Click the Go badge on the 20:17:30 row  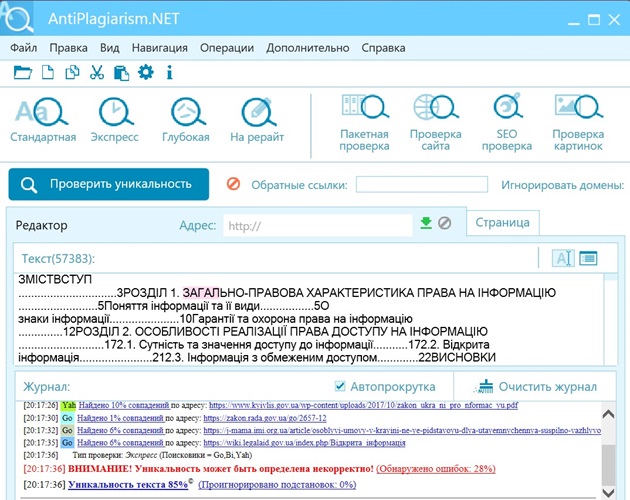click(x=67, y=418)
